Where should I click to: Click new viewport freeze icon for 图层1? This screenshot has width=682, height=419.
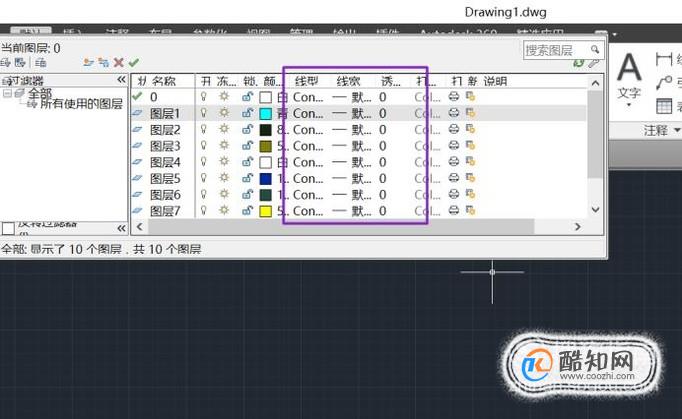click(470, 113)
